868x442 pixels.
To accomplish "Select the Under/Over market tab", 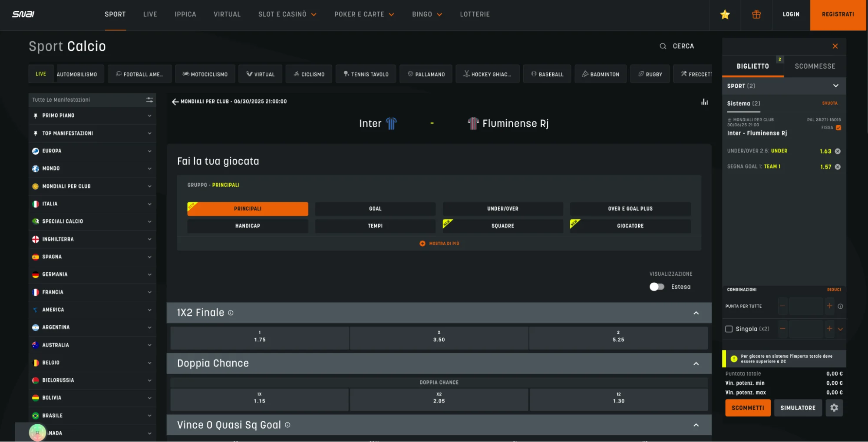I will point(502,209).
